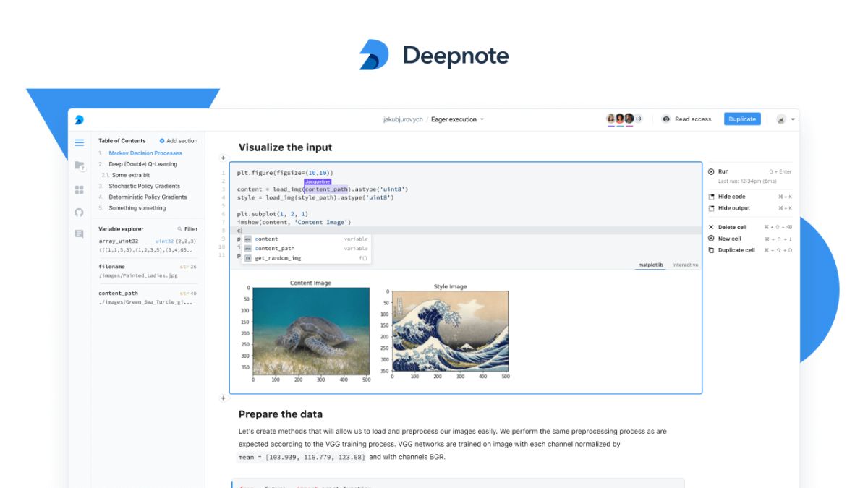Click the Run cell icon

click(x=711, y=171)
